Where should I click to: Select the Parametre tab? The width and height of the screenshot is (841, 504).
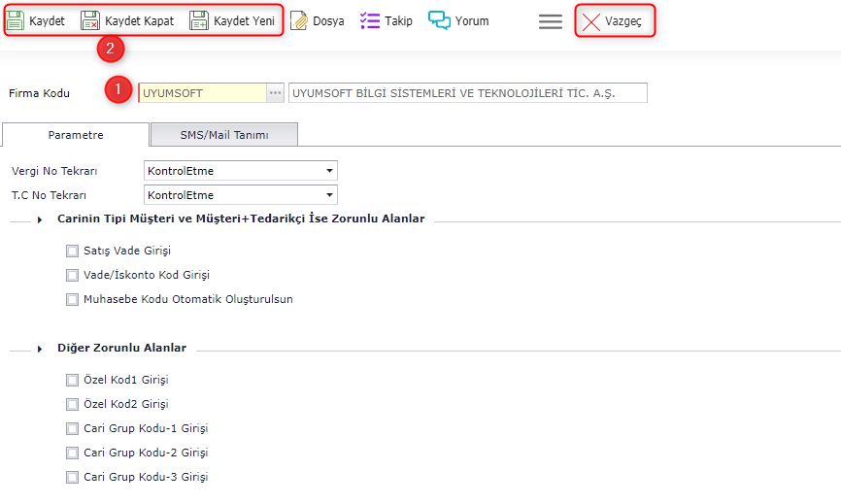coord(76,135)
